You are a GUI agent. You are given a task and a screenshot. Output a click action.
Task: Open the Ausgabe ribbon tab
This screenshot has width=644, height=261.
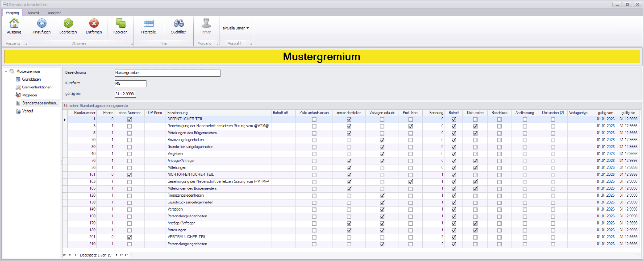pyautogui.click(x=54, y=13)
